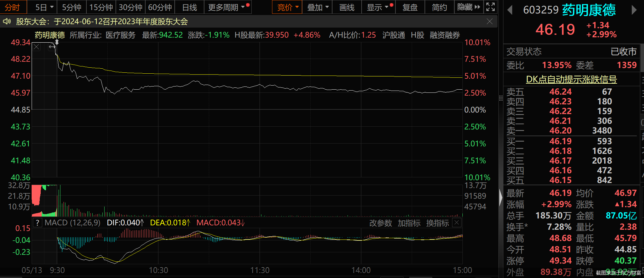644x278 pixels.
Task: Click the horizontal expand arrows icon
Action: [x=52, y=47]
